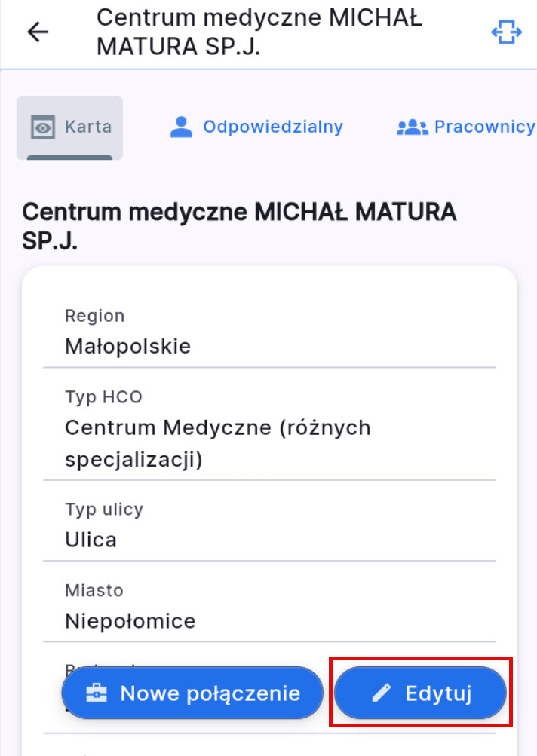Tap the group icon beside Pracownicy

412,127
